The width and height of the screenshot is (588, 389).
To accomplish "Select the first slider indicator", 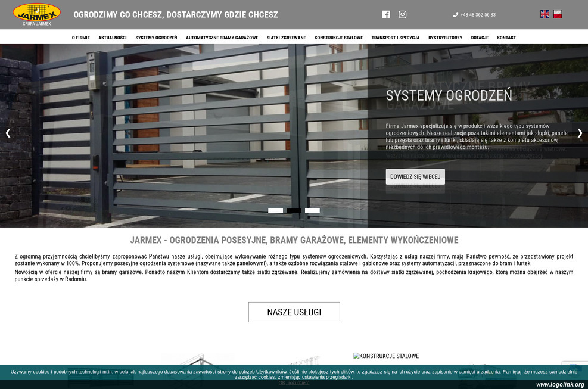I will click(x=276, y=210).
